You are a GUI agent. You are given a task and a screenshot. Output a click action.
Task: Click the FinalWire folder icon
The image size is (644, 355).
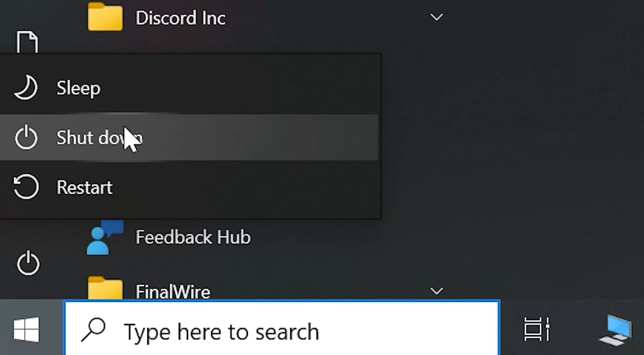(105, 288)
